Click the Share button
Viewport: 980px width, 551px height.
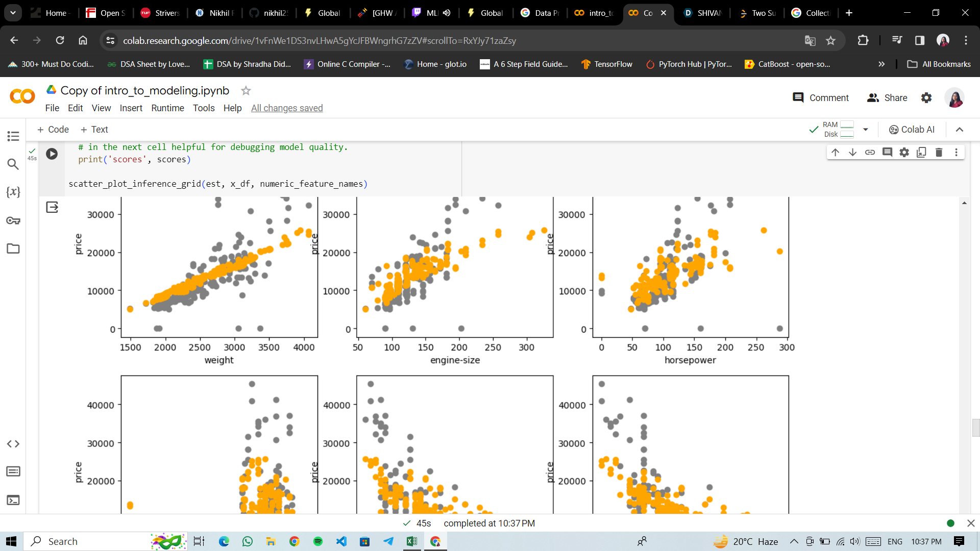pyautogui.click(x=887, y=97)
